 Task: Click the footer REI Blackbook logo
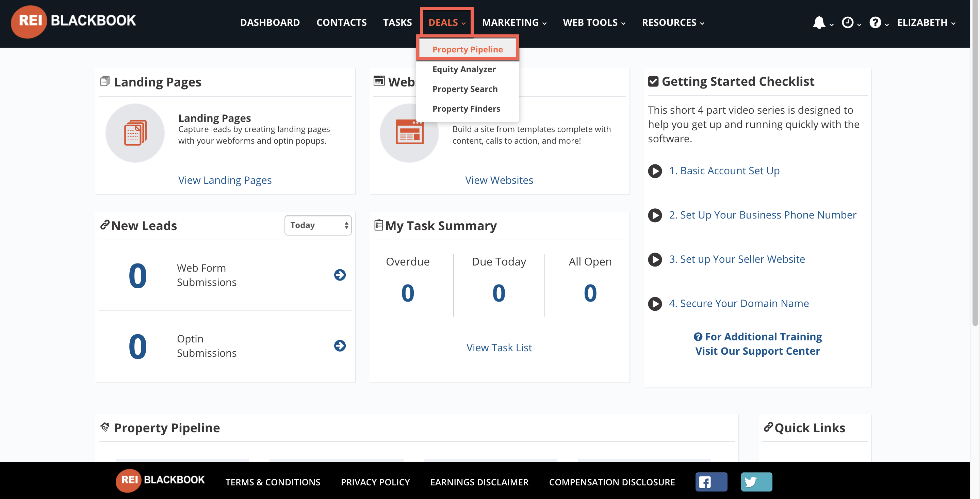pyautogui.click(x=160, y=480)
